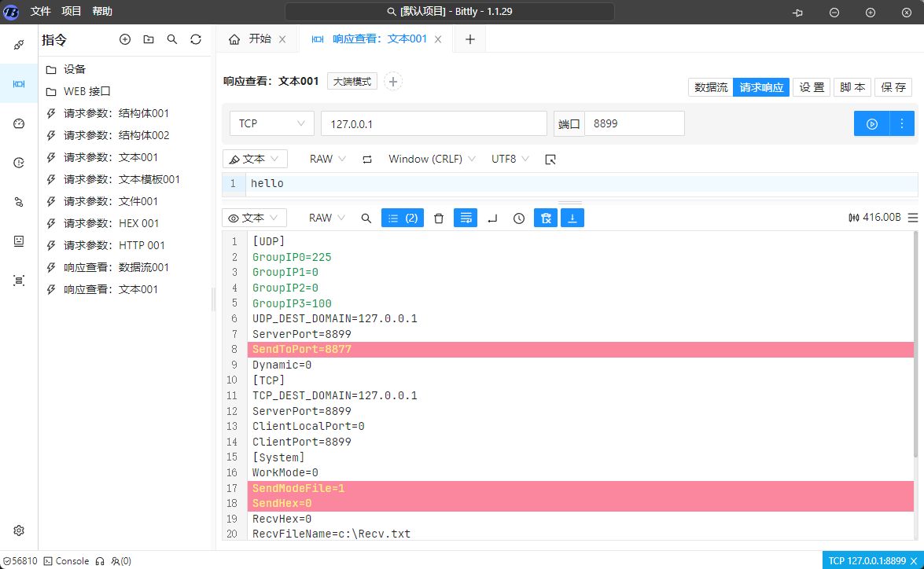Toggle auto-scroll to bottom button

click(572, 218)
